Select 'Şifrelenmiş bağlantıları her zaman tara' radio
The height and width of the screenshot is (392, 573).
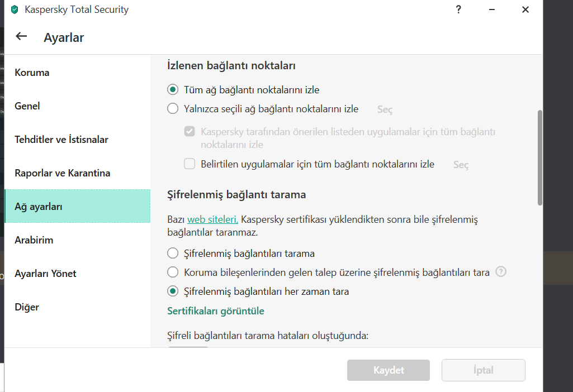(173, 291)
